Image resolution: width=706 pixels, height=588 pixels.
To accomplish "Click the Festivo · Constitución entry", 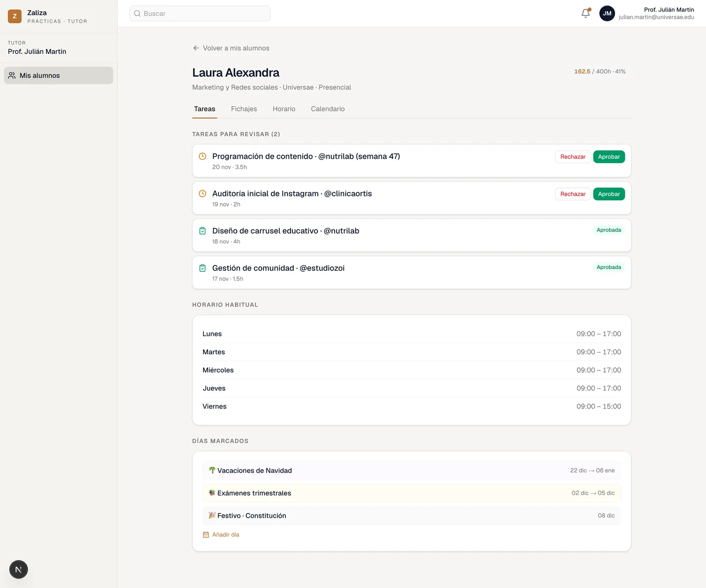I will (x=412, y=515).
